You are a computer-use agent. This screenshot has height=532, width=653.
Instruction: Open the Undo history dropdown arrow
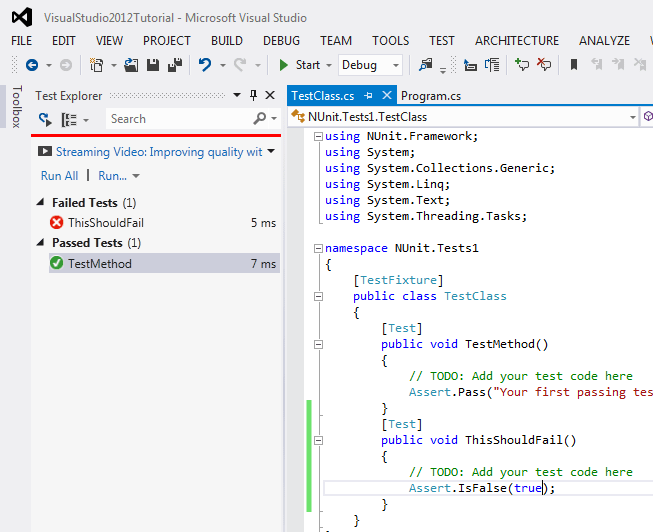click(223, 65)
